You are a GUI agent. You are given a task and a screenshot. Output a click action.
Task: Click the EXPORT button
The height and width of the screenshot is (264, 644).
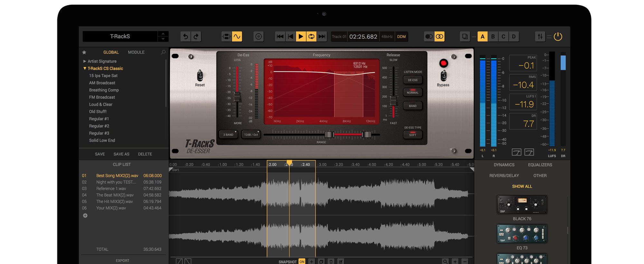coord(122,261)
